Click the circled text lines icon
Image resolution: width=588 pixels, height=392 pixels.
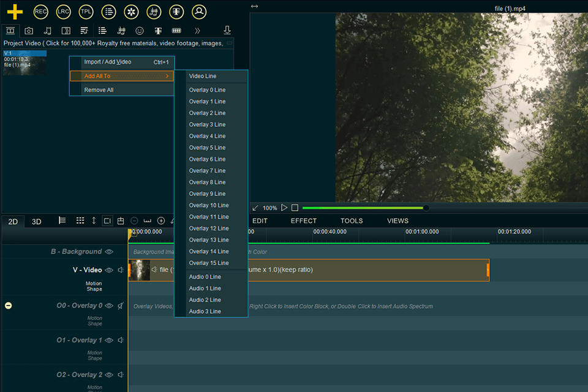(x=109, y=12)
